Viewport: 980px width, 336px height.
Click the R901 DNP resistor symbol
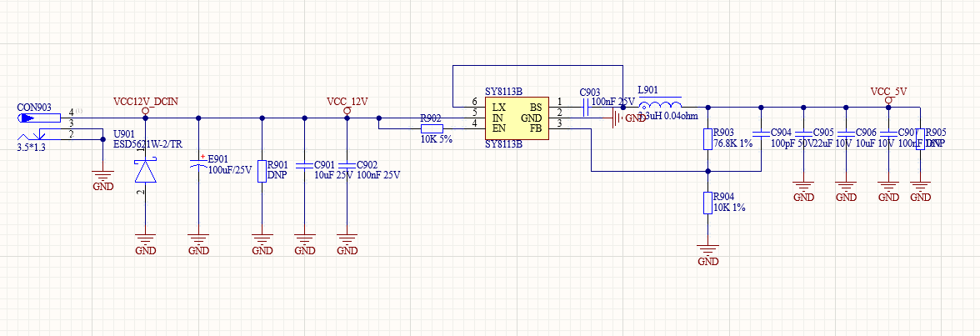[262, 170]
